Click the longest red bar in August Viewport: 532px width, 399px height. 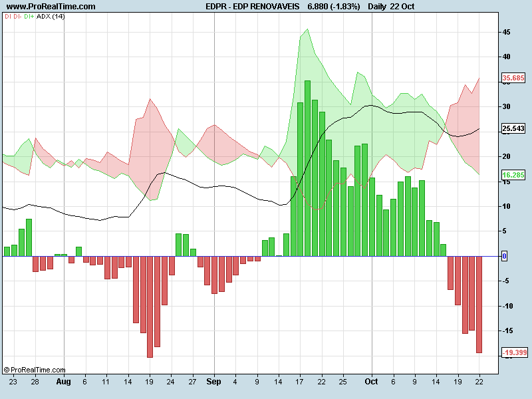[x=150, y=307]
